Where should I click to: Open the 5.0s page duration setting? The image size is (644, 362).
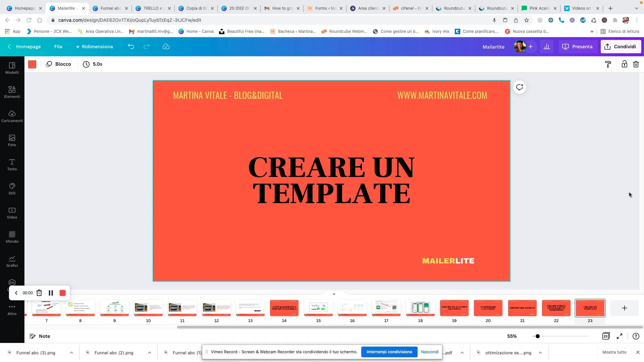tap(93, 64)
